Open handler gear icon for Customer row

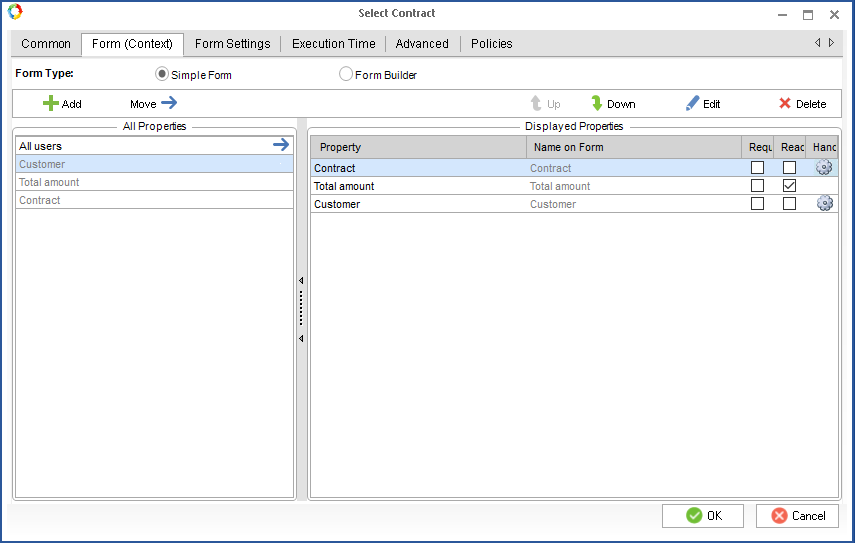(x=824, y=204)
